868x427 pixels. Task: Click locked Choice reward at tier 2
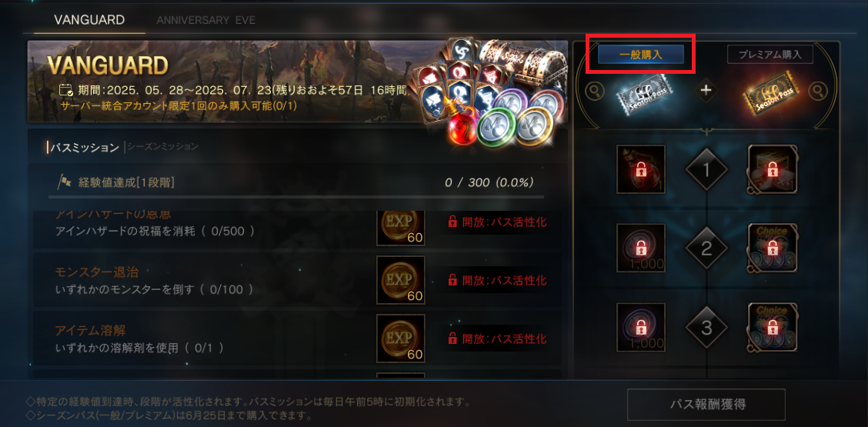[773, 248]
